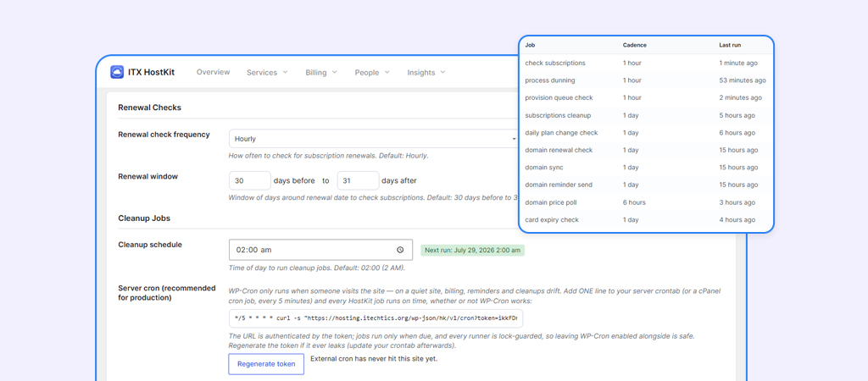Image resolution: width=868 pixels, height=381 pixels.
Task: Expand the Billing chevron arrow
Action: click(334, 73)
